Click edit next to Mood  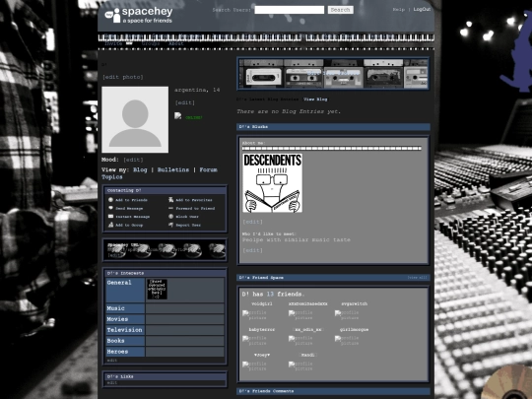(x=133, y=160)
